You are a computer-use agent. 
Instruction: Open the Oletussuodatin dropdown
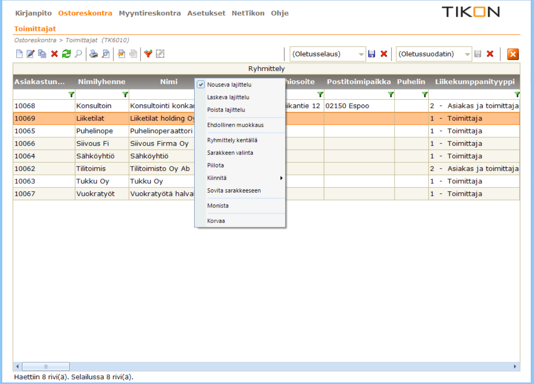click(467, 54)
